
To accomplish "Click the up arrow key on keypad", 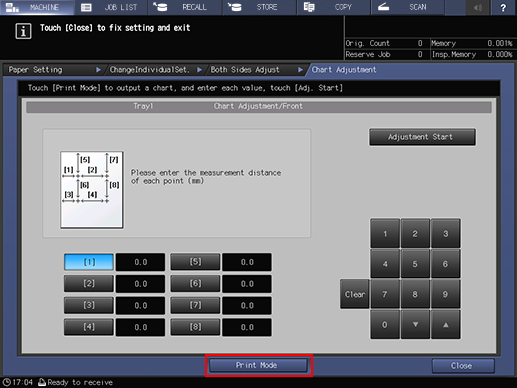I will tap(446, 325).
